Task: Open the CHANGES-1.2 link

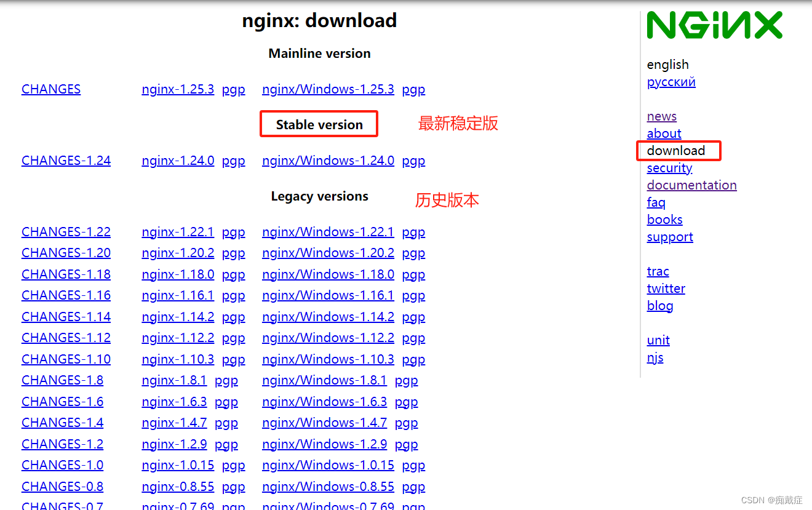Action: [x=63, y=444]
